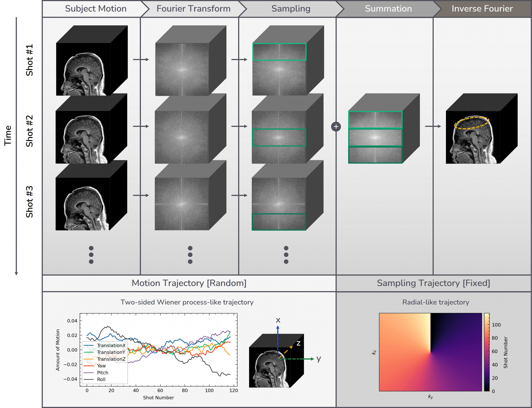Click the Roll legend entry
The image size is (532, 408).
[101, 379]
